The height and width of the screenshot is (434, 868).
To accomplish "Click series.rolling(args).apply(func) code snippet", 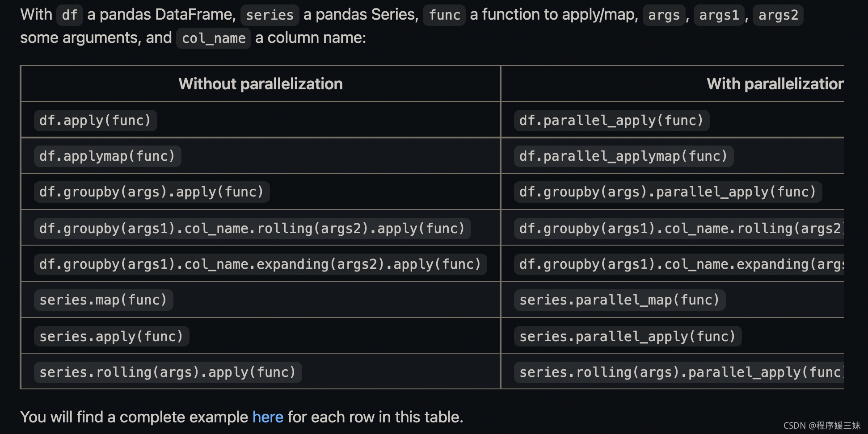I will (168, 372).
